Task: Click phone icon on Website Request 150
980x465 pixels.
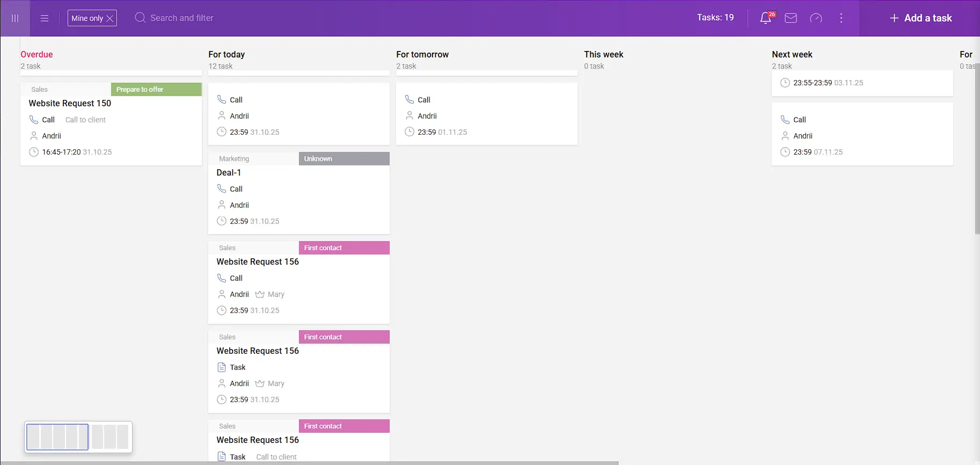Action: (x=34, y=120)
